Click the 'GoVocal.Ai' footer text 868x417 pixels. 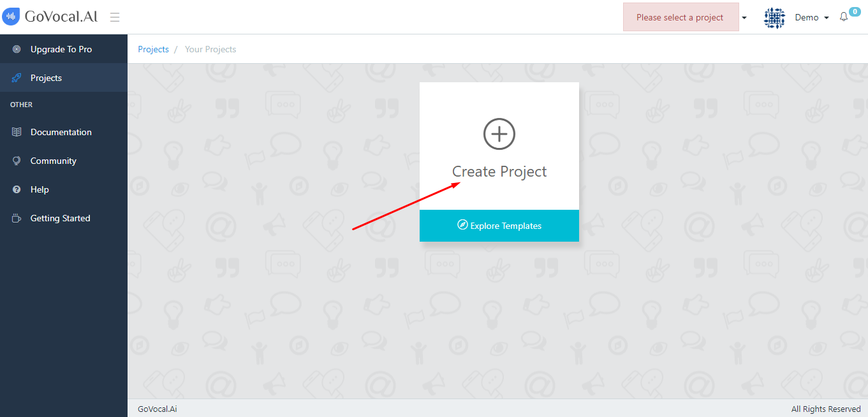tap(158, 409)
